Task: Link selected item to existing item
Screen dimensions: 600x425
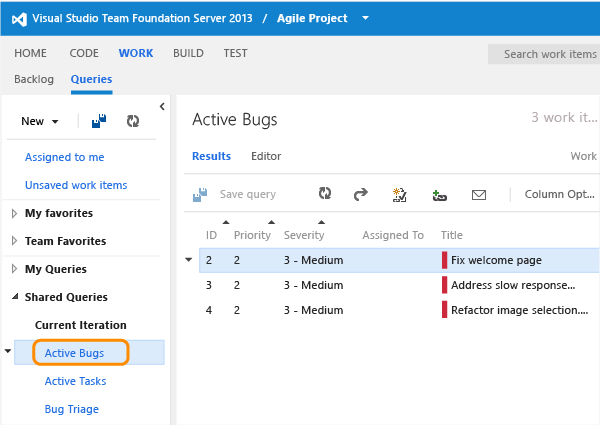Action: coord(439,195)
